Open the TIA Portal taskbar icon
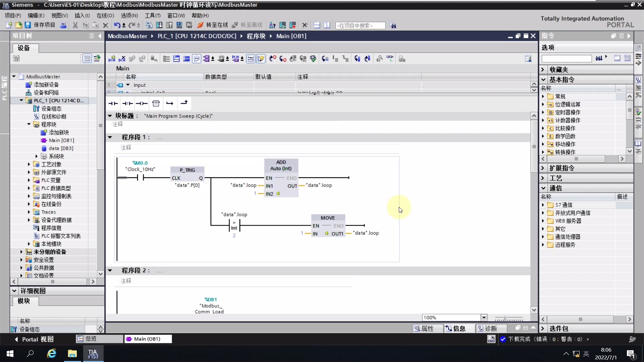The height and width of the screenshot is (362, 644). (93, 354)
